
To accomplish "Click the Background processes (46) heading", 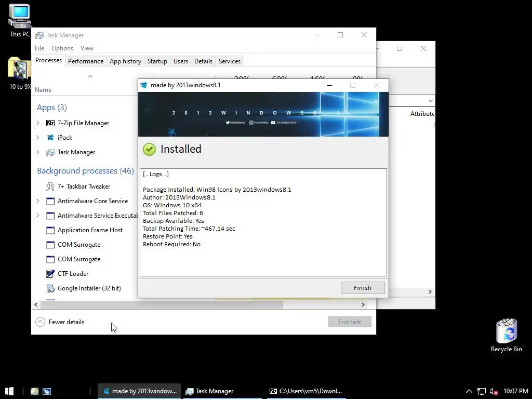I will tap(85, 170).
